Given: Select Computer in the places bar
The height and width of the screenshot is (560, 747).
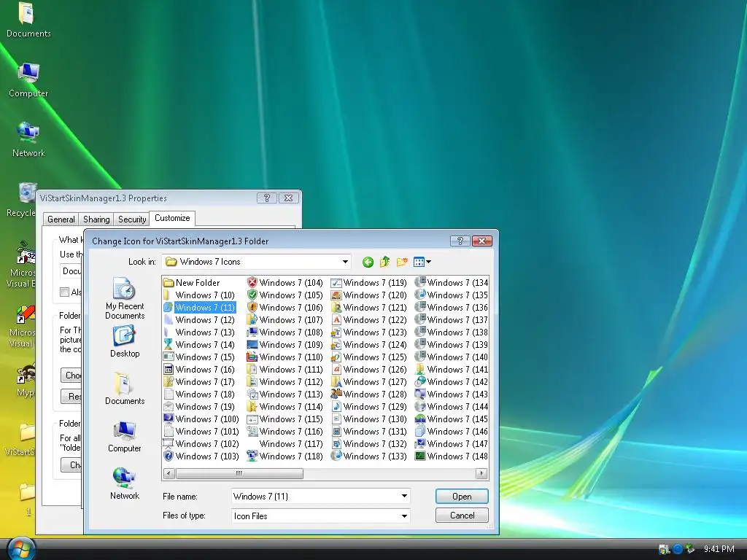Looking at the screenshot, I should point(124,436).
